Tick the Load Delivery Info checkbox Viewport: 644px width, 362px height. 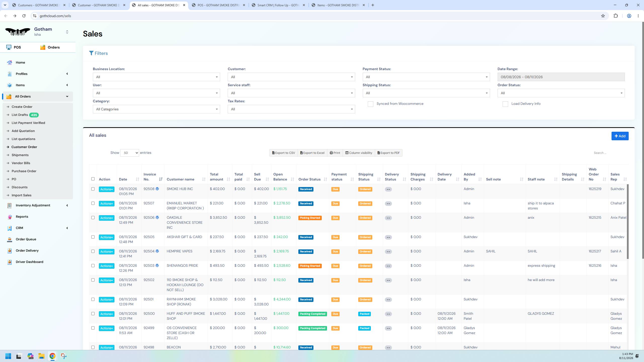(x=505, y=104)
